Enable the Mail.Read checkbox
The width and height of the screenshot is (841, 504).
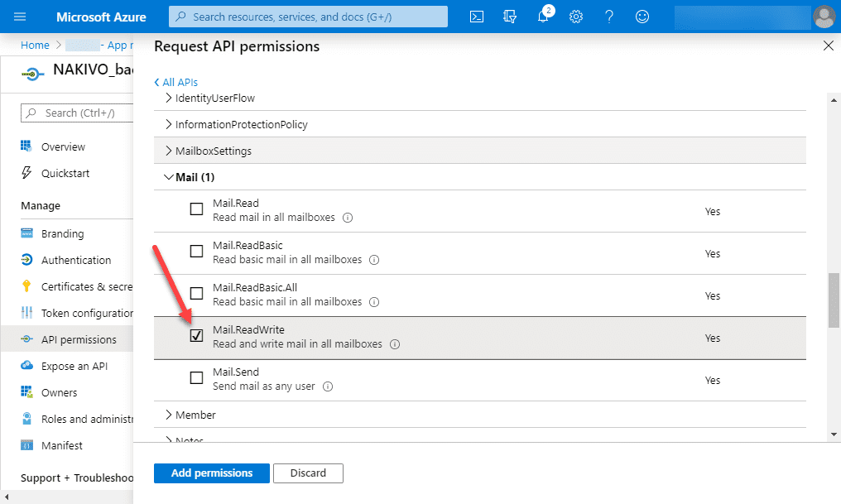coord(196,209)
